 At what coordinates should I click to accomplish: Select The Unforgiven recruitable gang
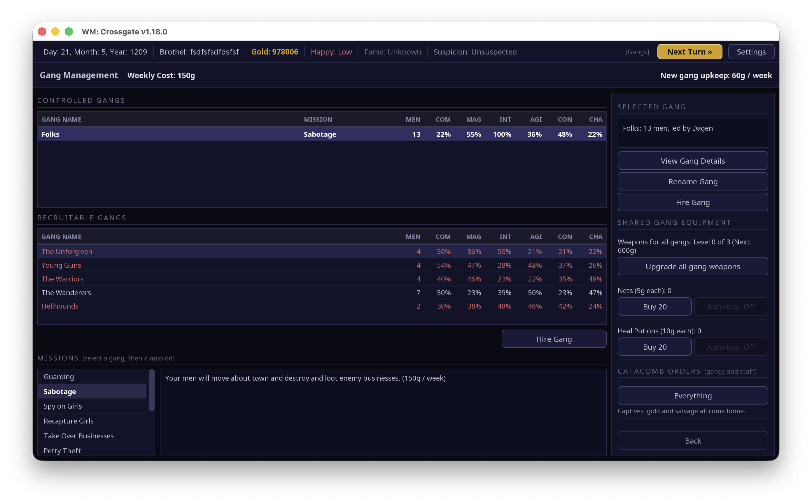[x=322, y=251]
